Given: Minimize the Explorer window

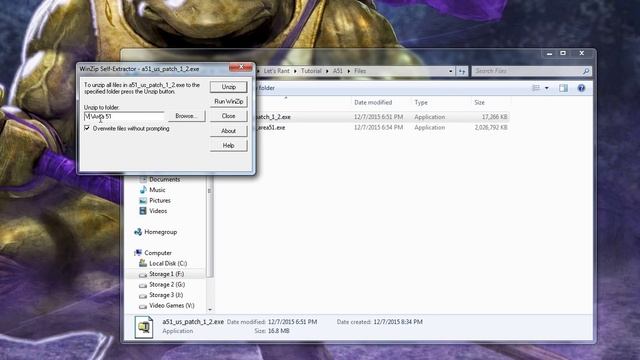Looking at the screenshot, I should tap(549, 53).
